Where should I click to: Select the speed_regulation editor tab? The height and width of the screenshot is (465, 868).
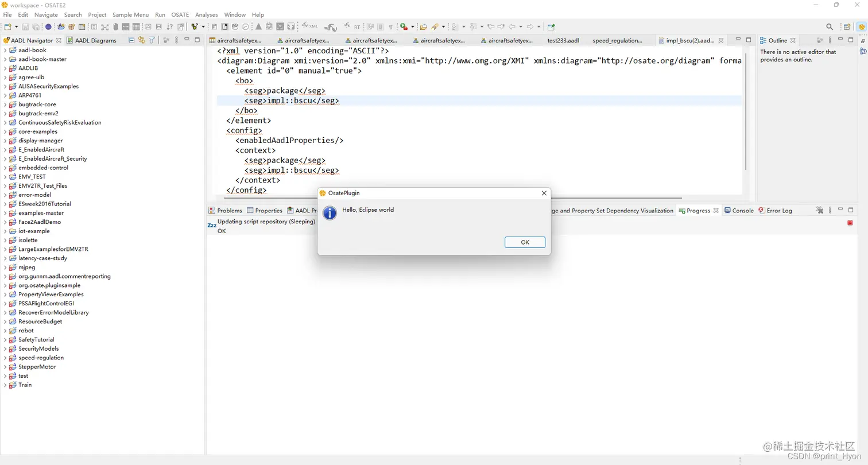[617, 41]
